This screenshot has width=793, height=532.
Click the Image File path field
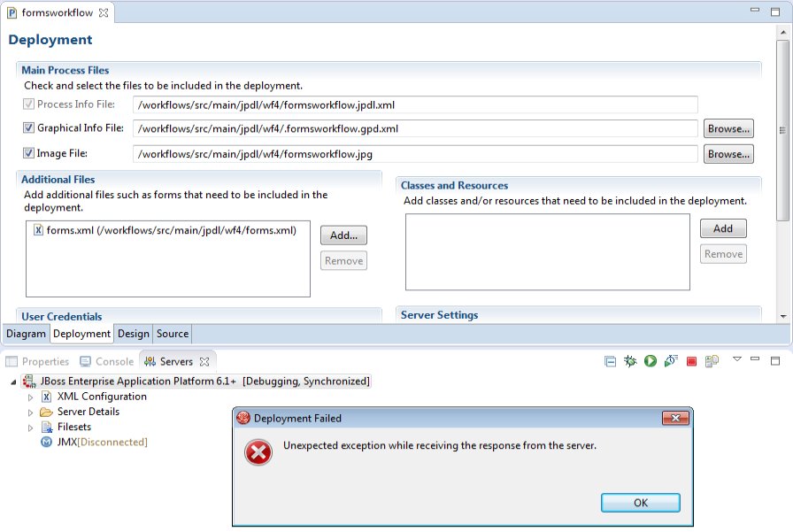(414, 154)
